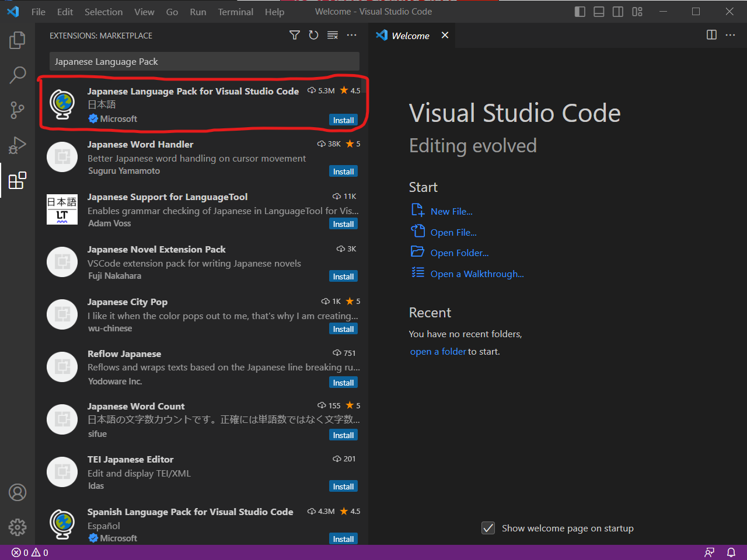The width and height of the screenshot is (747, 560).
Task: Open editor More Actions ellipsis menu
Action: tap(730, 35)
